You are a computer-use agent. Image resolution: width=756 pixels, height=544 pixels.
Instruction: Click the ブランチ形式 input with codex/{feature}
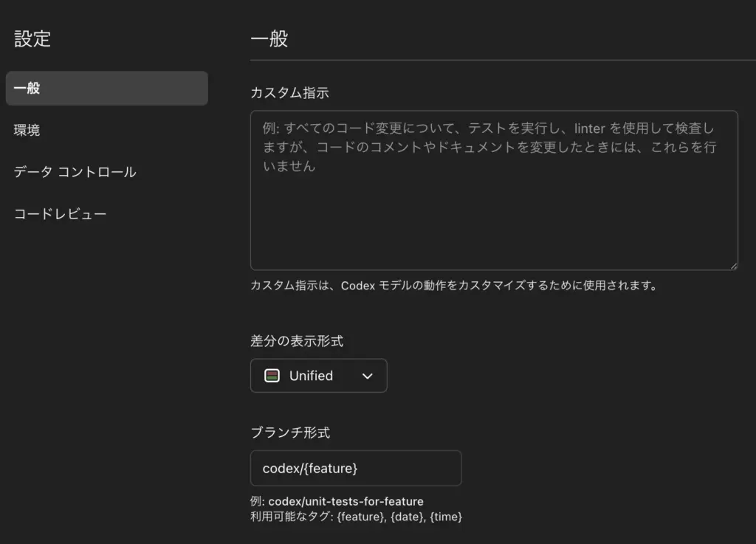click(x=355, y=469)
